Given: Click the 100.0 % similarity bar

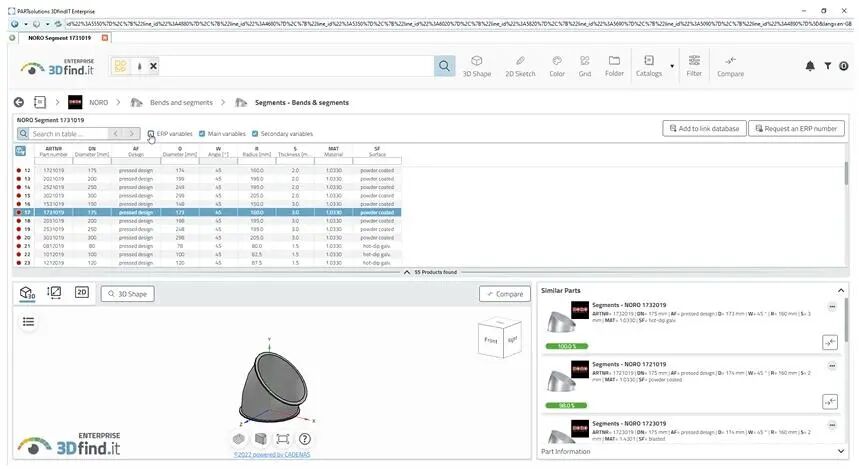Looking at the screenshot, I should (x=566, y=346).
